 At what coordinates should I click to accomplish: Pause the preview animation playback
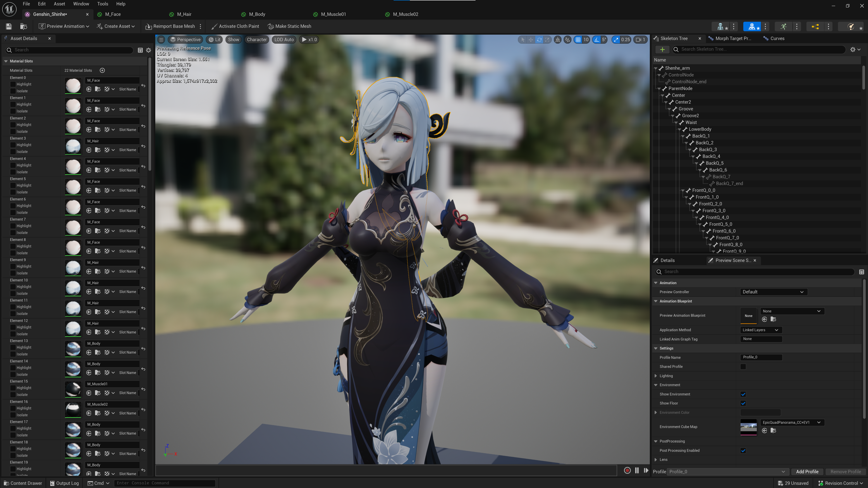pos(637,471)
